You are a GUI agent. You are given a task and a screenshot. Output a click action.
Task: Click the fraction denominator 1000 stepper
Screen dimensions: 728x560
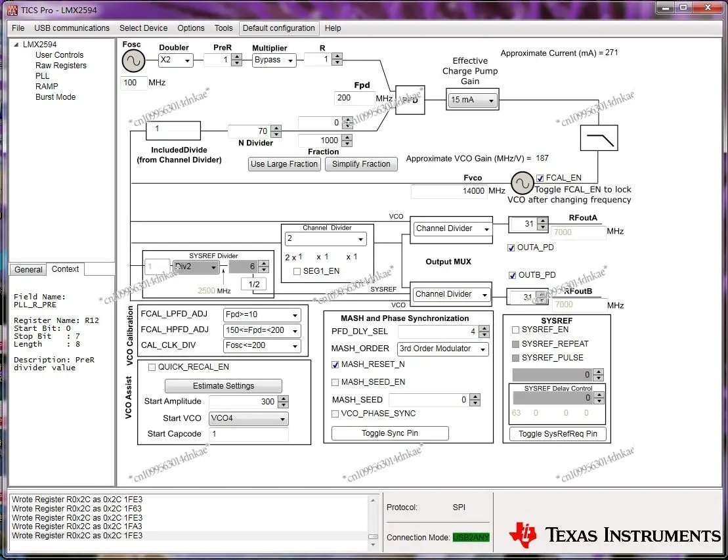(347, 140)
